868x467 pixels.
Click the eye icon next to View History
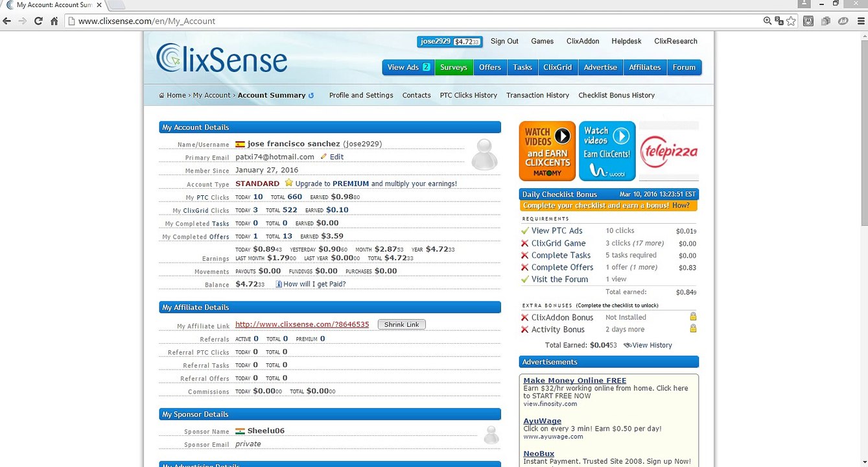(x=628, y=345)
